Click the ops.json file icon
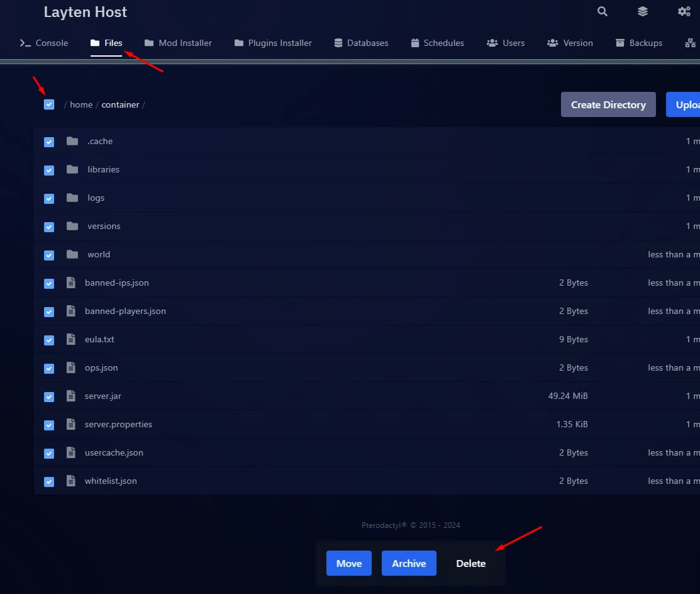The image size is (700, 594). [x=71, y=367]
